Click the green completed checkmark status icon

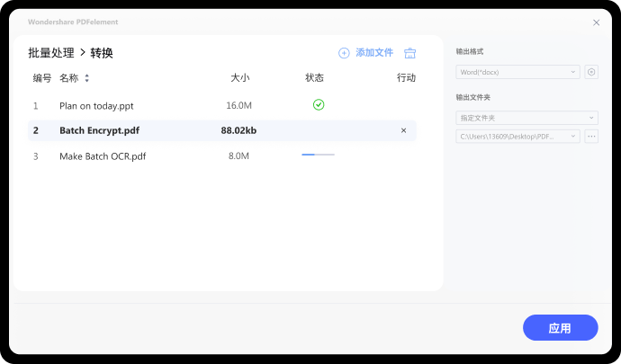[x=319, y=105]
